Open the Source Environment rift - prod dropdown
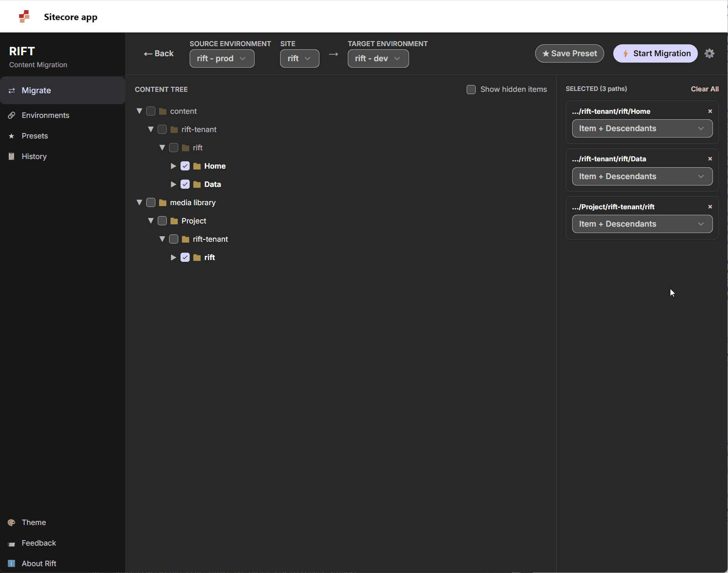Image resolution: width=728 pixels, height=573 pixels. [222, 58]
